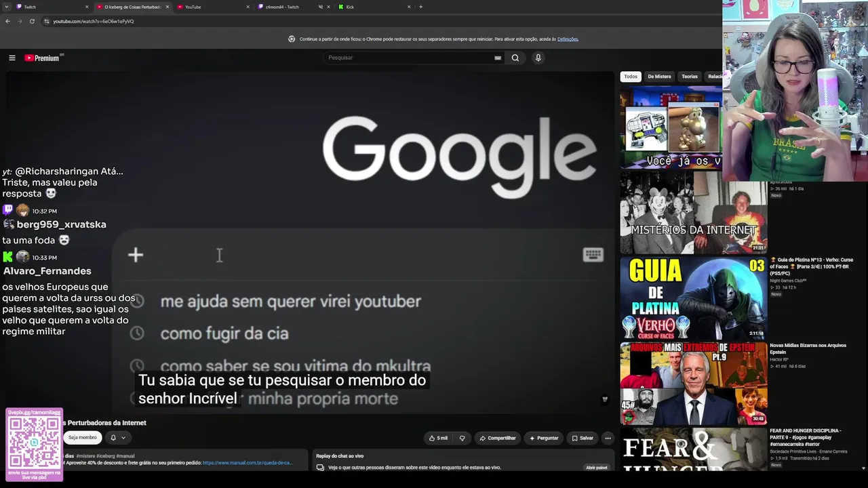Image resolution: width=868 pixels, height=488 pixels.
Task: Open the Guia de Platina Verho thumbnail
Action: (x=693, y=298)
